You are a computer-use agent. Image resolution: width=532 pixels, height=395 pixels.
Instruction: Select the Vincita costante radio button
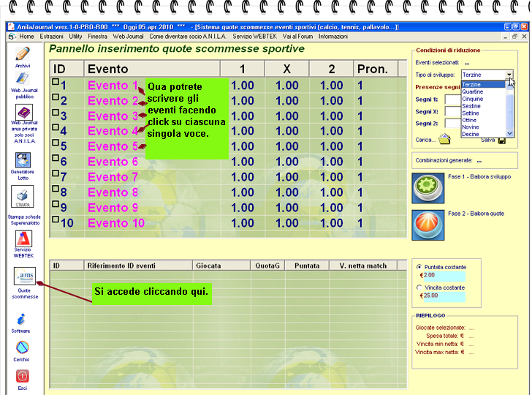pos(419,287)
